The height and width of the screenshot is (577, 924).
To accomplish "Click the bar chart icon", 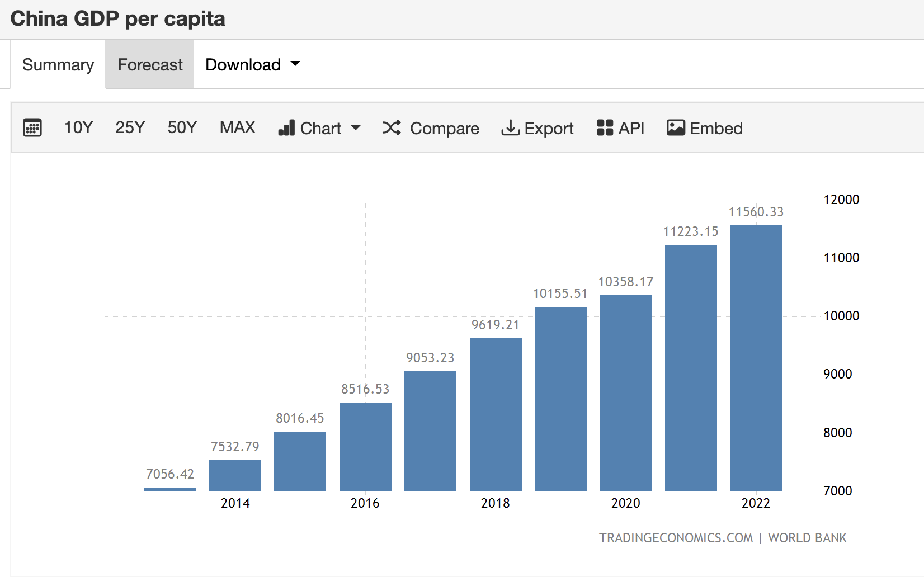I will point(286,128).
